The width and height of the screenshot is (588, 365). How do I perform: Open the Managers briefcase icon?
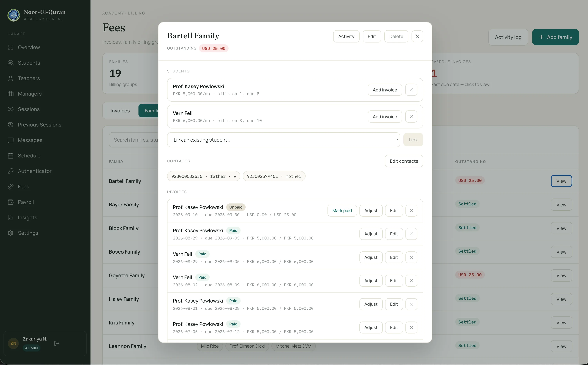point(10,94)
